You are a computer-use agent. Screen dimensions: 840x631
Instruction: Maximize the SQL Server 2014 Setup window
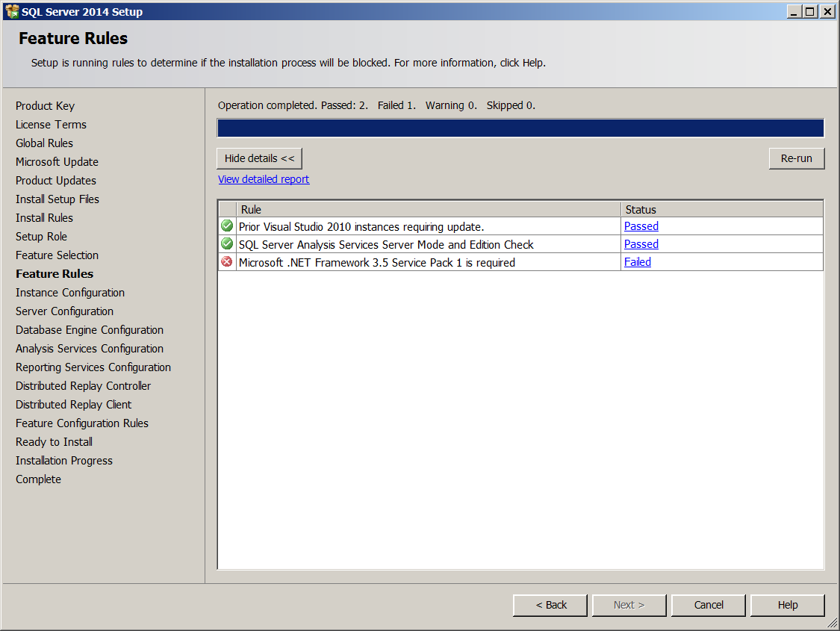click(x=811, y=11)
